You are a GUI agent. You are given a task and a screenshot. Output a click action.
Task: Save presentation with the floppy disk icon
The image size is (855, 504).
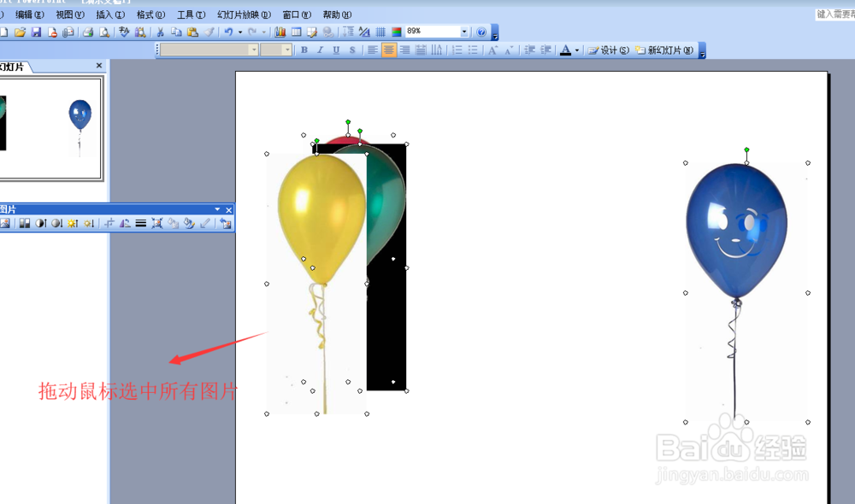tap(36, 32)
